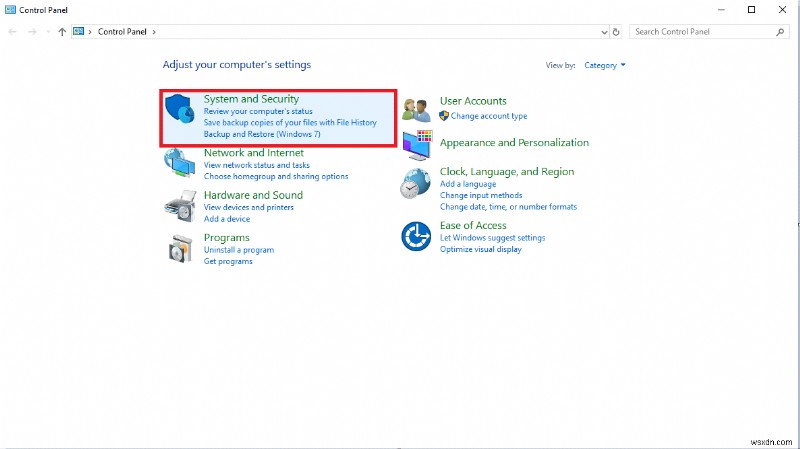Viewport: 800px width, 449px height.
Task: Click the Uninstall a program link
Action: point(238,250)
